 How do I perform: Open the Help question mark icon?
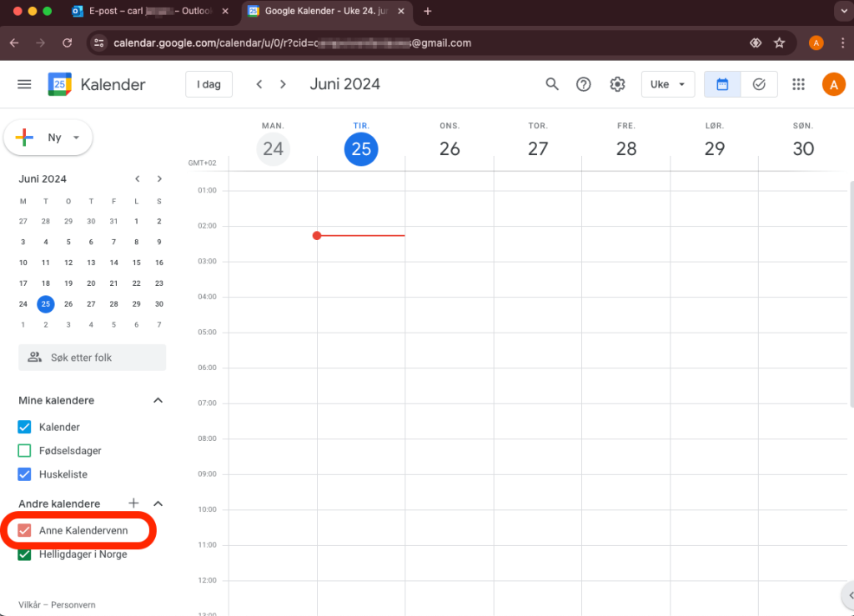584,84
